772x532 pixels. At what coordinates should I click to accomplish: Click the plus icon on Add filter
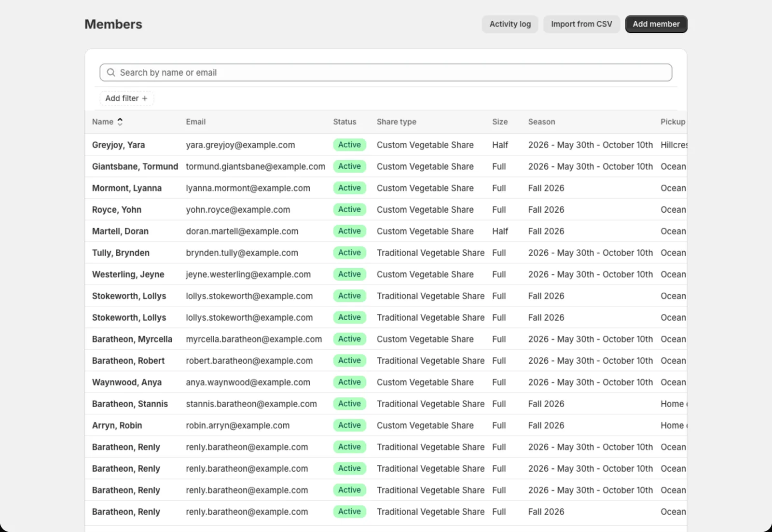coord(145,98)
